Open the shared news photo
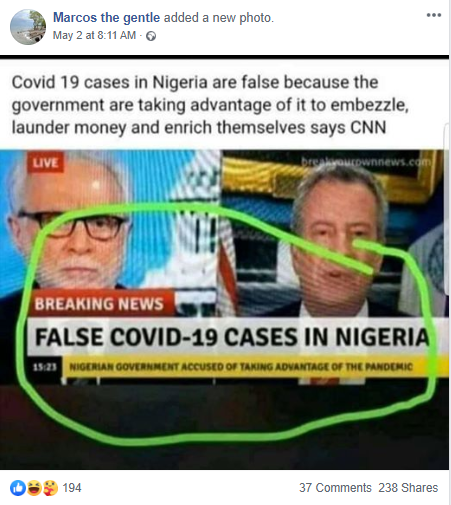The height and width of the screenshot is (505, 451). pos(224,310)
